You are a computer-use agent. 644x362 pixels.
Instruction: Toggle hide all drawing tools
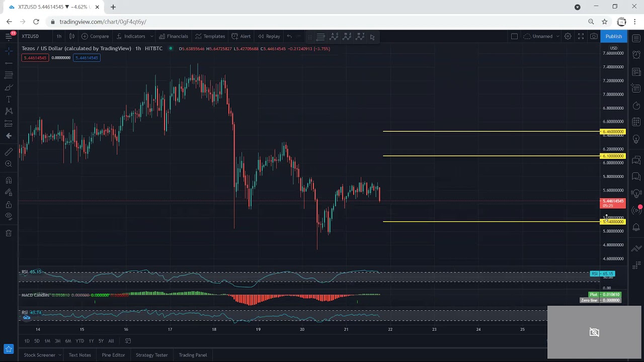pyautogui.click(x=9, y=216)
